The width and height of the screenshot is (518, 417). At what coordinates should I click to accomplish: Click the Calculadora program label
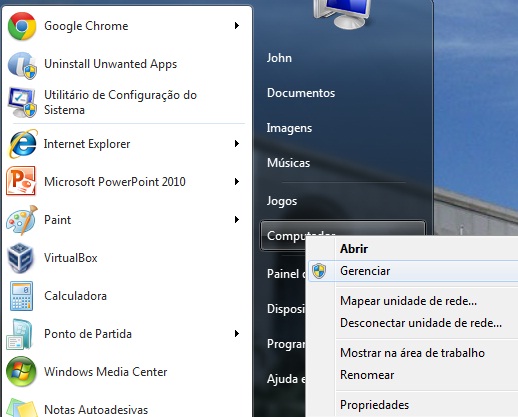pos(75,296)
